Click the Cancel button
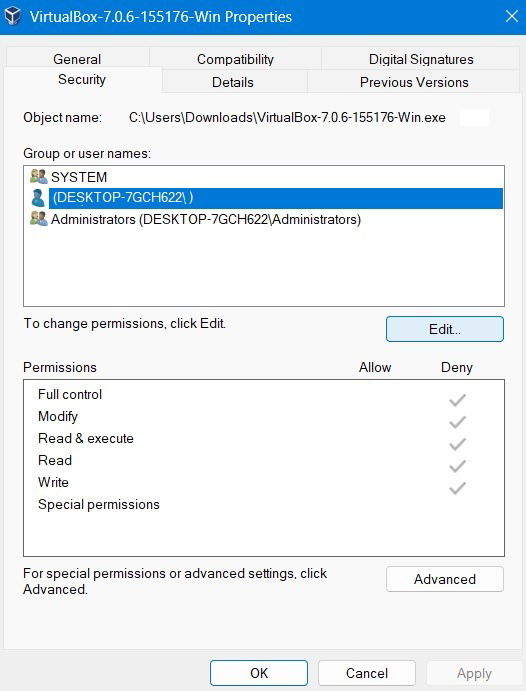 click(367, 673)
